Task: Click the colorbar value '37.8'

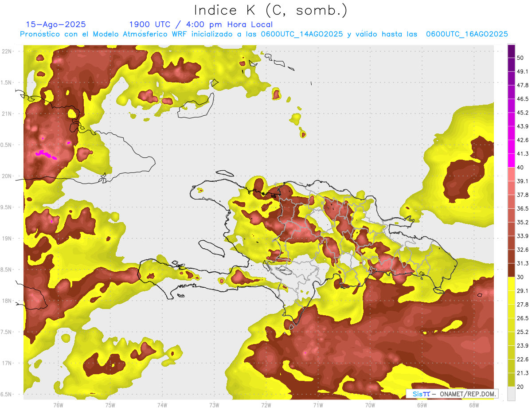Action: click(523, 195)
